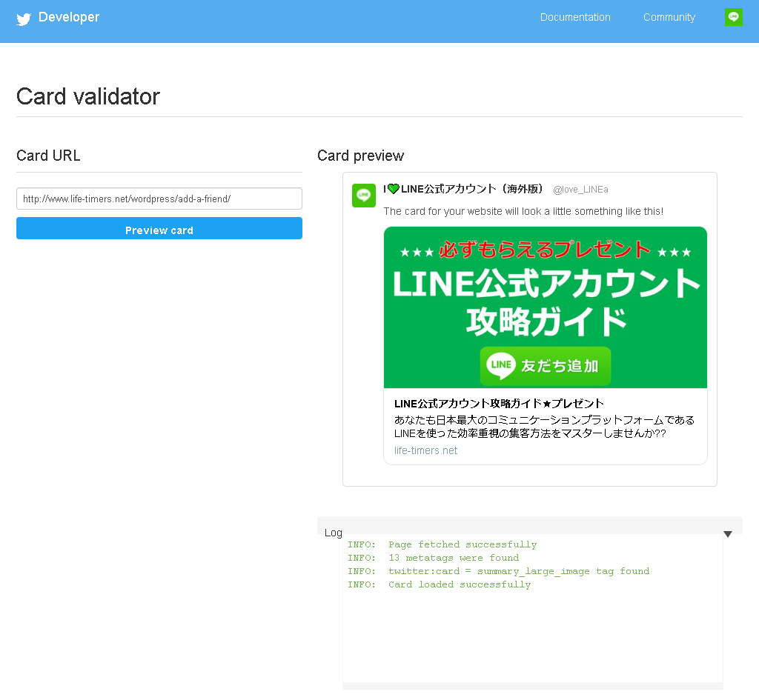This screenshot has width=759, height=700.
Task: Click the LINE avatar in card preview
Action: 363,196
